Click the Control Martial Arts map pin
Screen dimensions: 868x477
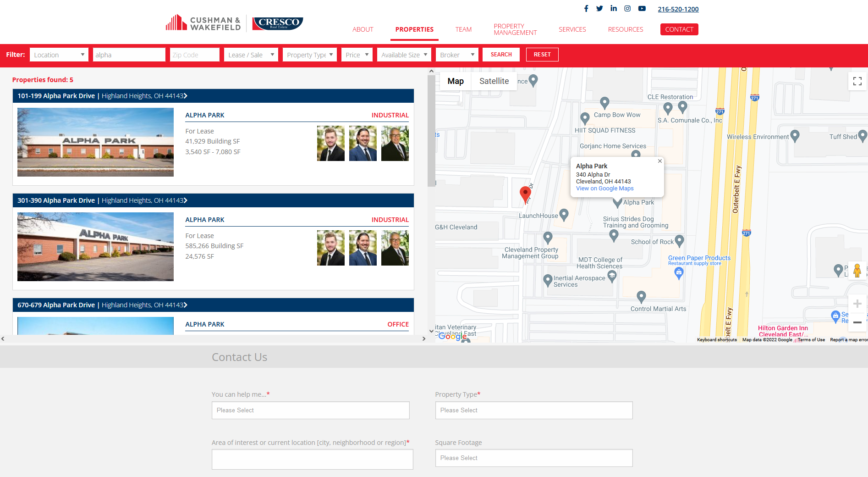point(642,296)
